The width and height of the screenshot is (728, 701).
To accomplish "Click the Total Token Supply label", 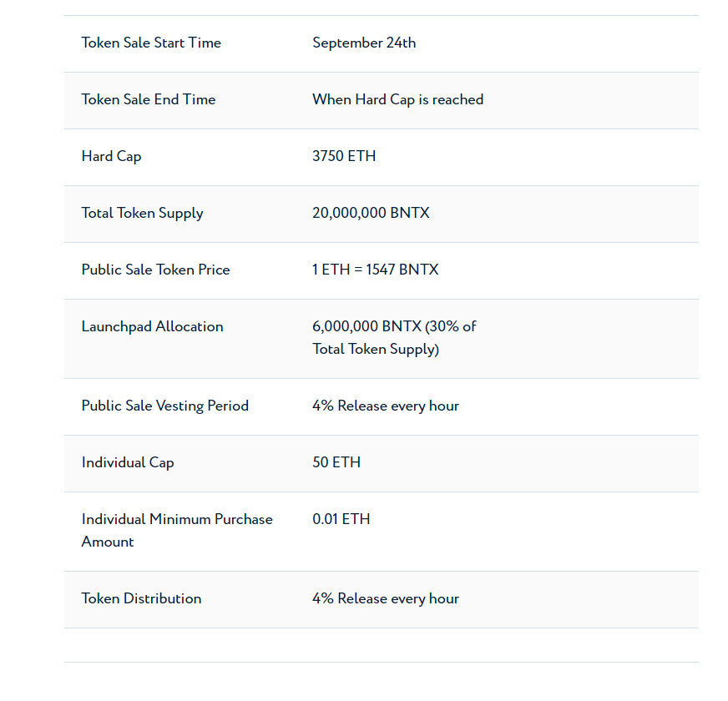I will (142, 213).
